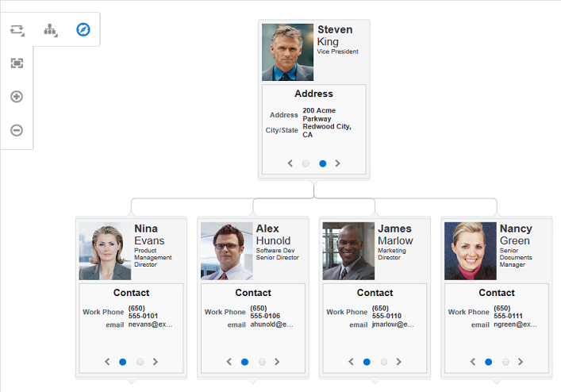561x392 pixels.
Task: Select second page dot on Steven King card
Action: click(x=323, y=163)
